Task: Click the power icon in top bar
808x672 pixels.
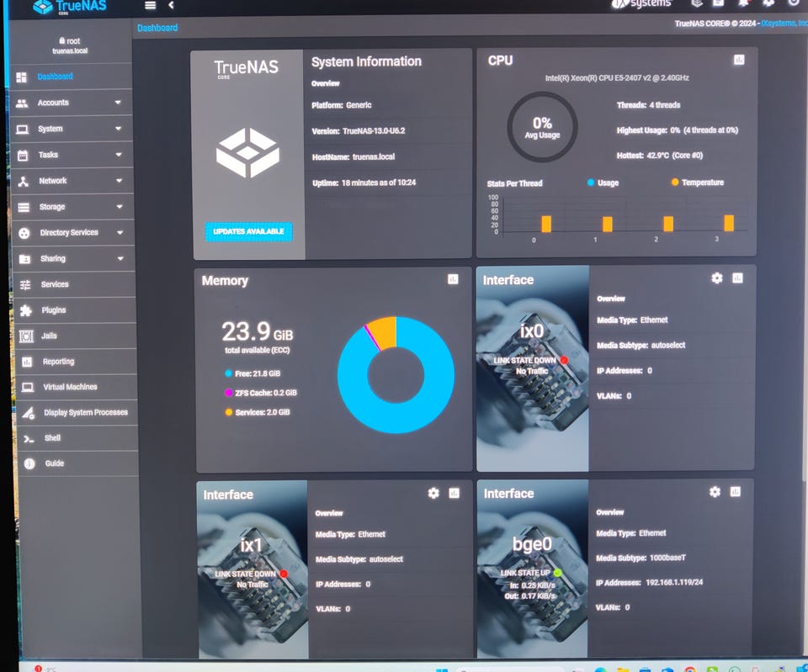Action: pos(794,3)
